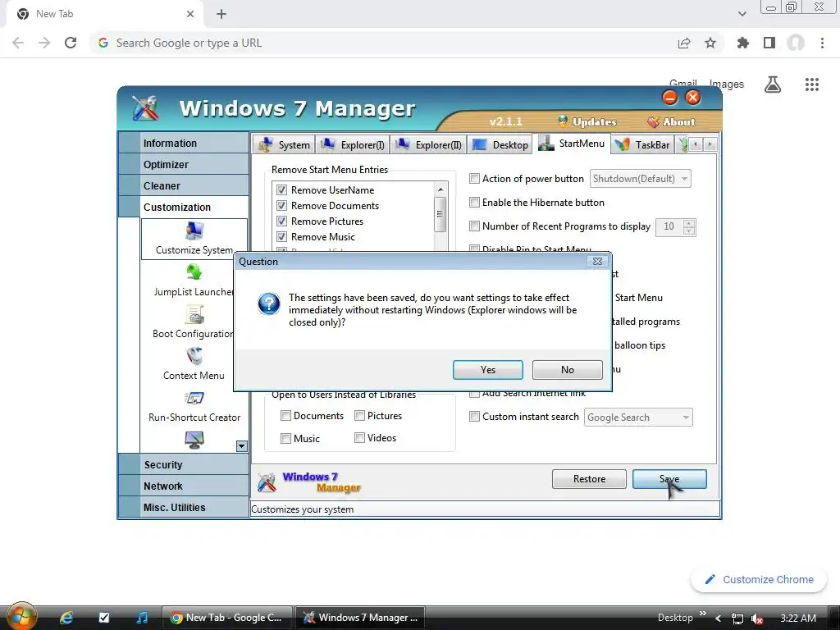Open the Shutdown(Default) dropdown

[640, 178]
